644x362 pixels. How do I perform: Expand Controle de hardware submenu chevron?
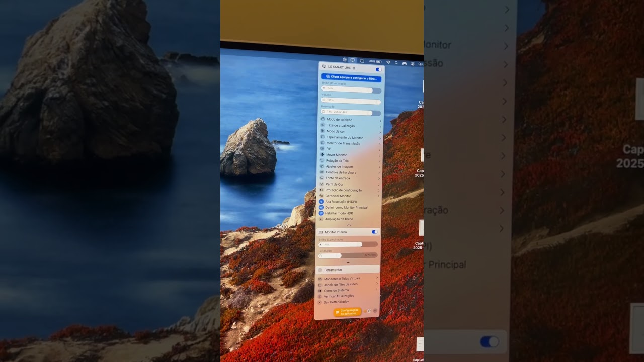380,173
